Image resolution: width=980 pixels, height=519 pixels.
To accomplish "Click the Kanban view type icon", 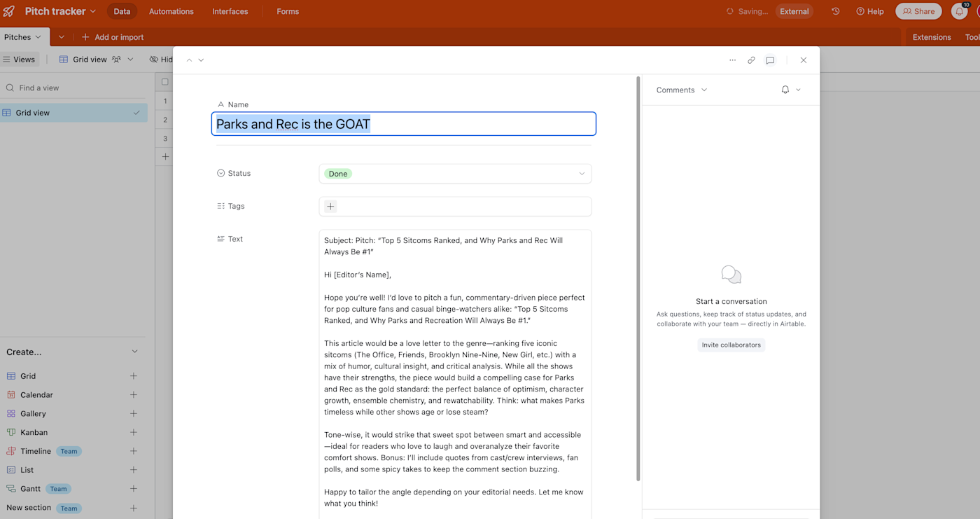I will click(x=11, y=433).
